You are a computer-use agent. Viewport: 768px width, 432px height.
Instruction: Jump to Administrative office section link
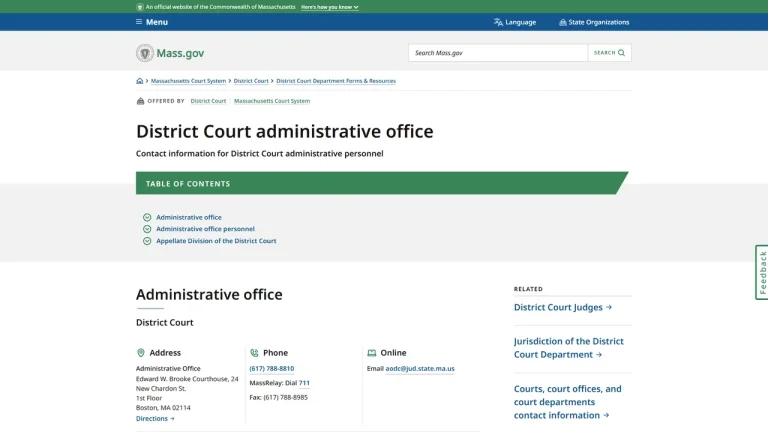[189, 217]
